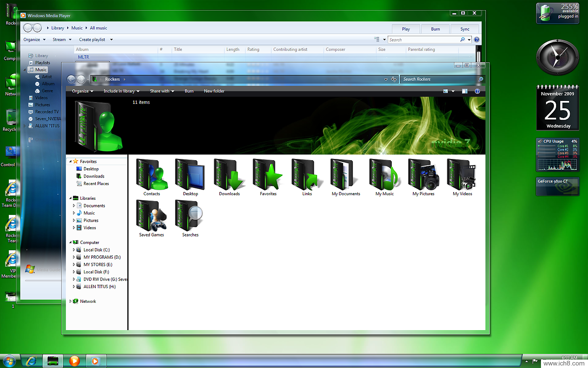Viewport: 588px width, 368px height.
Task: Select Playlists in Media Player library tree
Action: coord(42,63)
